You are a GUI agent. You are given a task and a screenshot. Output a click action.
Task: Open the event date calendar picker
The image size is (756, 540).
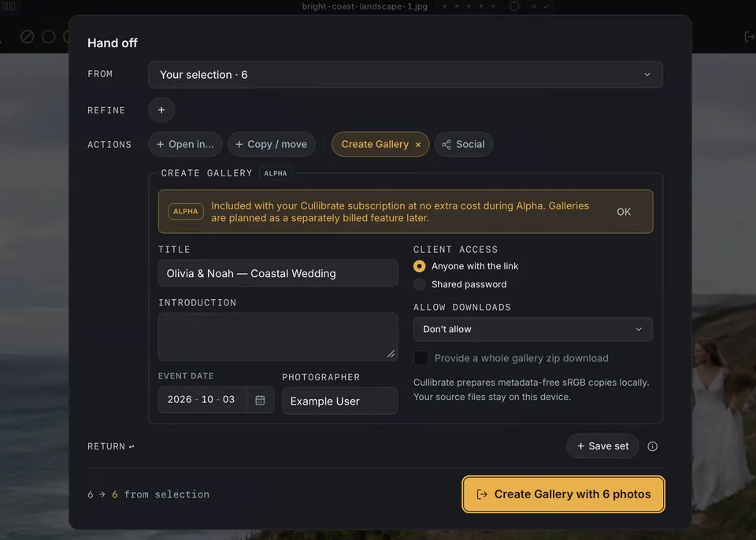(x=260, y=400)
